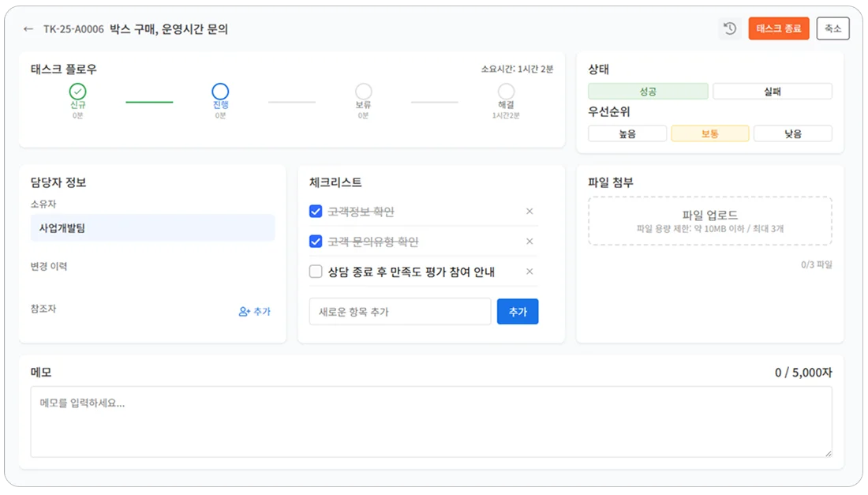868x495 pixels.
Task: Select the 신규 (new) stage circle
Action: [77, 92]
